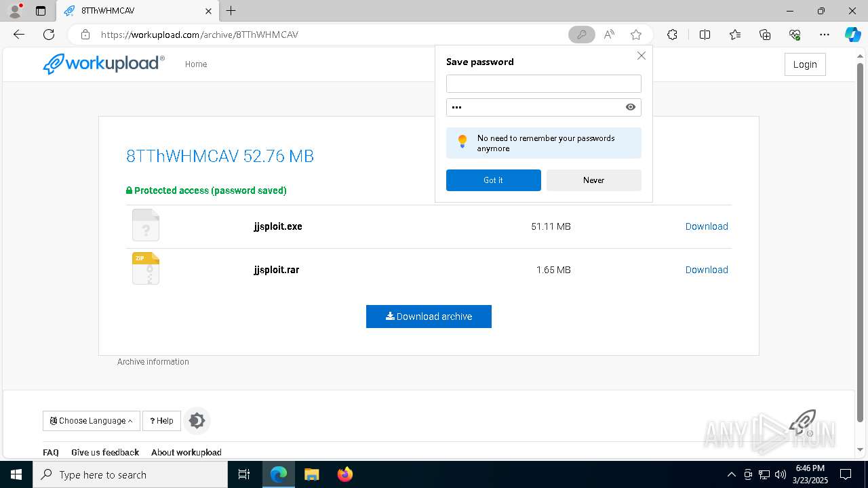Click the workupload logo
868x488 pixels.
click(104, 64)
